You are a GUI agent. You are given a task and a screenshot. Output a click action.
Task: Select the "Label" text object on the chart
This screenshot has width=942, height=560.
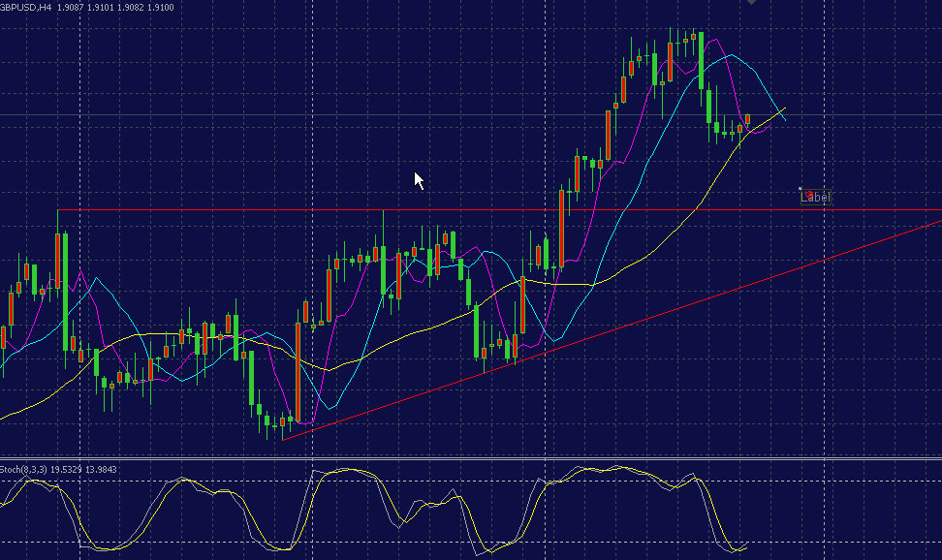817,197
